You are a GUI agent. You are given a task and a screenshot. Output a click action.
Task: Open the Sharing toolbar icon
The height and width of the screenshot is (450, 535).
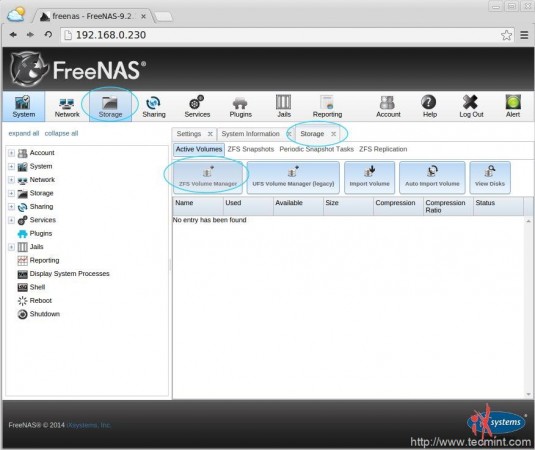click(154, 106)
